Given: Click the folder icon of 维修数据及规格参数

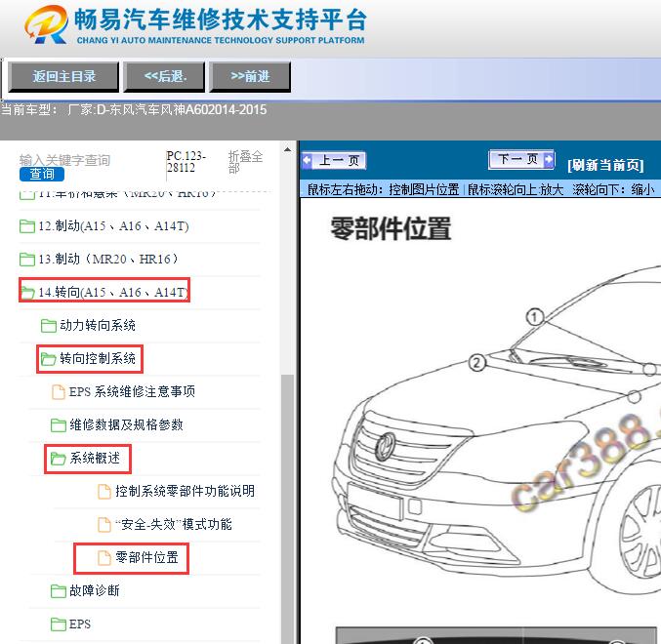Looking at the screenshot, I should (x=59, y=425).
